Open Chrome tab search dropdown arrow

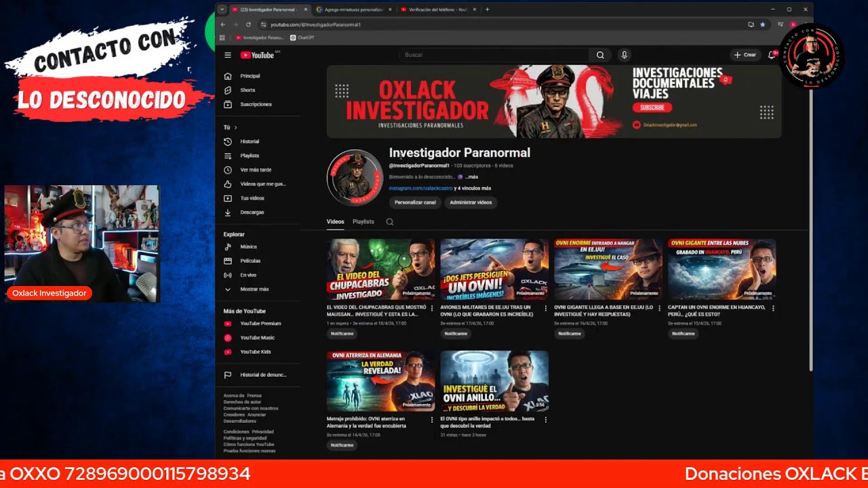[x=222, y=9]
